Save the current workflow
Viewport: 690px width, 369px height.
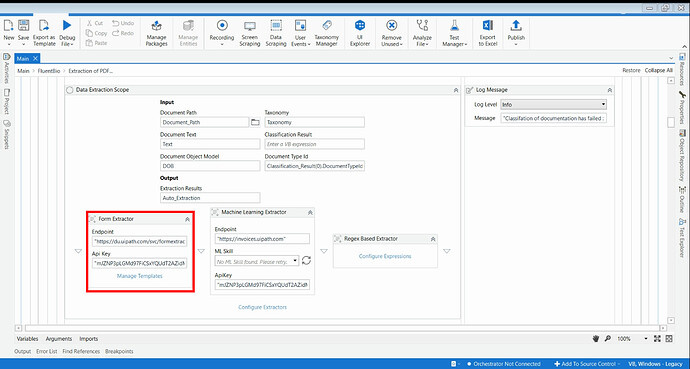[23, 32]
